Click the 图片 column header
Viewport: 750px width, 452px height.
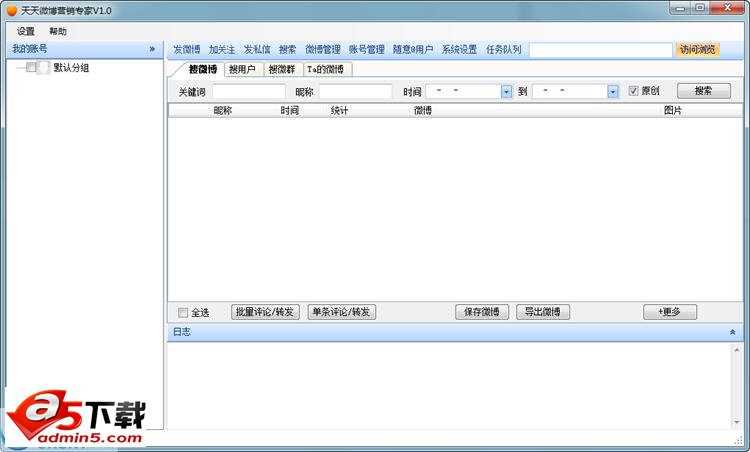[x=673, y=110]
